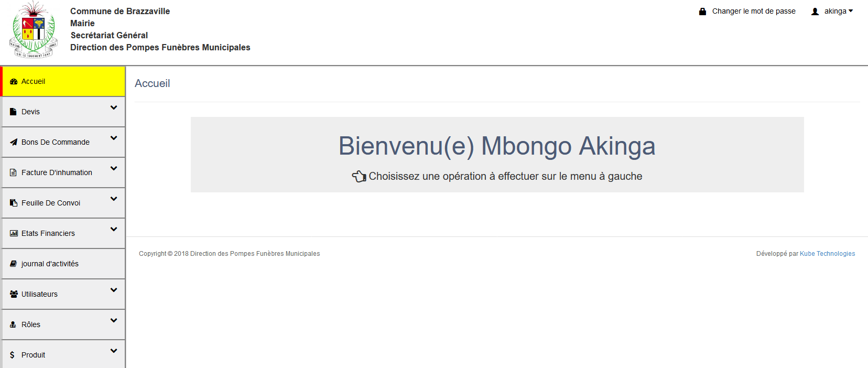
Task: Click the document icon for Facture D'inhumation
Action: click(14, 172)
